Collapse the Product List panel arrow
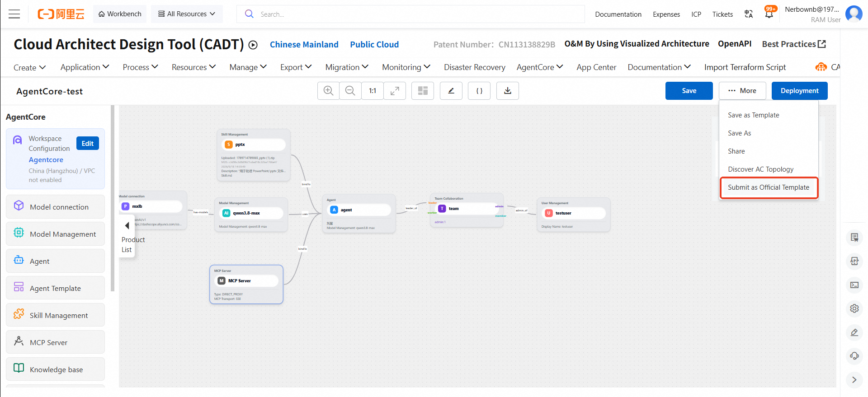Screen dimensions: 868x397 pyautogui.click(x=127, y=225)
